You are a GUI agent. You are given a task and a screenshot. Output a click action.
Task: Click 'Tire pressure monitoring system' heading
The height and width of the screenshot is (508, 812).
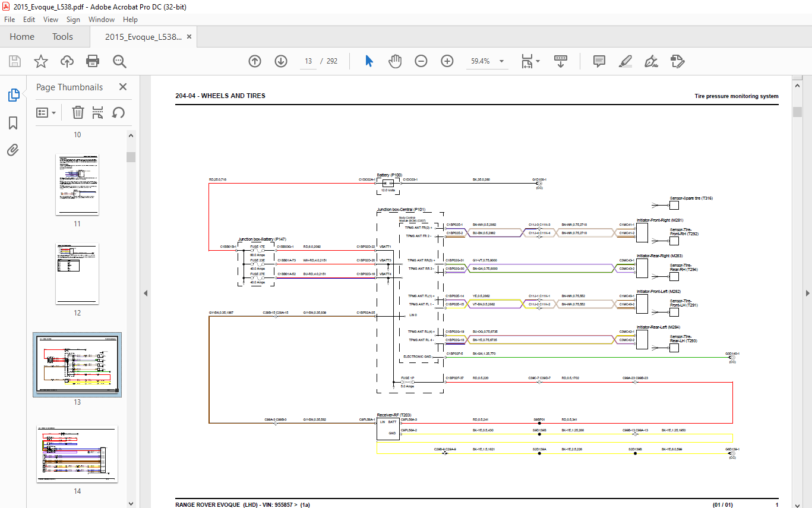pyautogui.click(x=736, y=96)
